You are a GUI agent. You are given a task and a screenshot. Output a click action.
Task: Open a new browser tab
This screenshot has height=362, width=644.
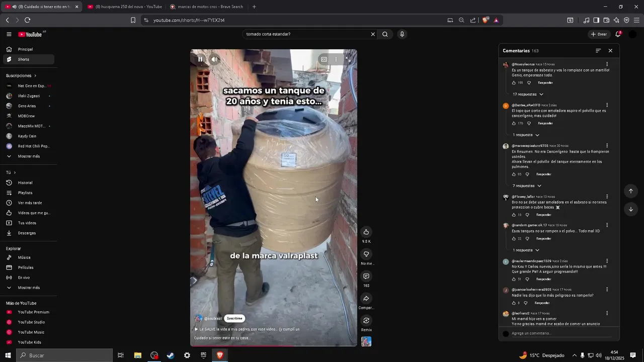click(254, 7)
